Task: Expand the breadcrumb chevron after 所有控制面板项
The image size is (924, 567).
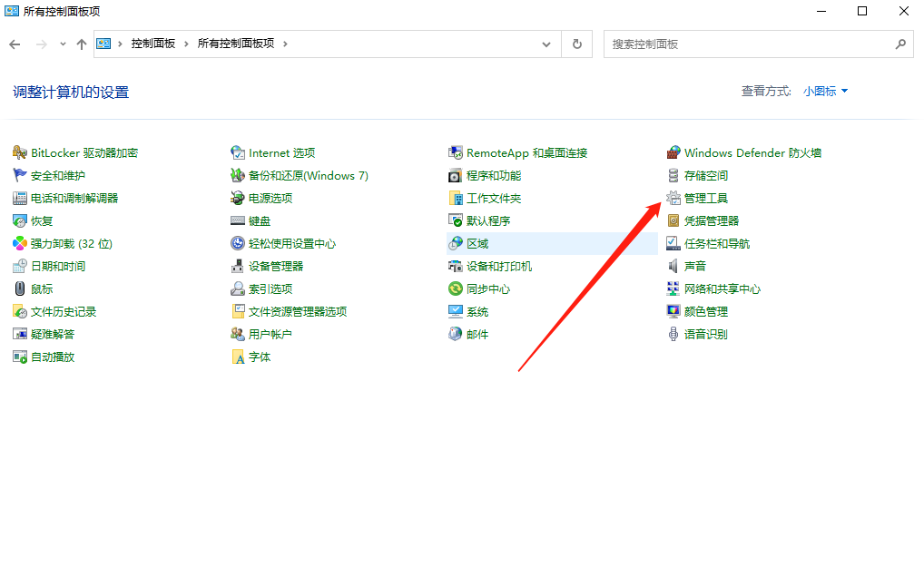Action: (284, 43)
